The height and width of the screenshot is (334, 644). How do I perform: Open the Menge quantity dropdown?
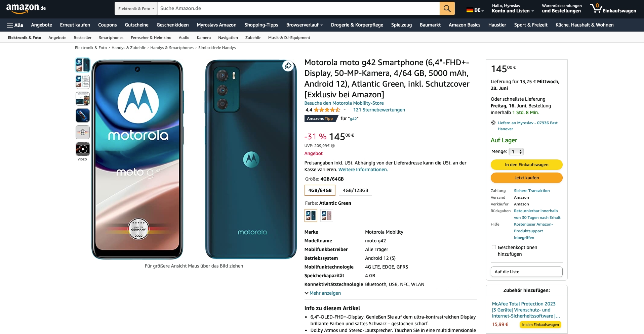pyautogui.click(x=516, y=152)
